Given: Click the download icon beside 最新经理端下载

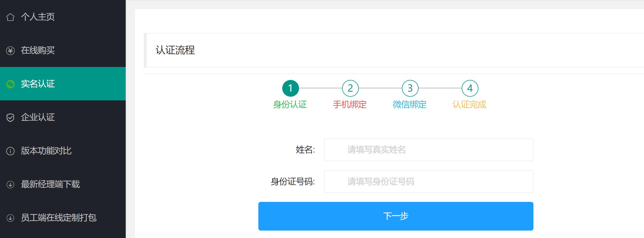Looking at the screenshot, I should click(x=10, y=184).
